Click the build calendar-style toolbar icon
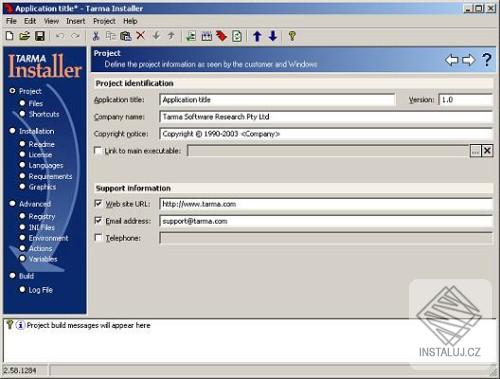Viewport: 500px width, 379px height. pyautogui.click(x=206, y=36)
